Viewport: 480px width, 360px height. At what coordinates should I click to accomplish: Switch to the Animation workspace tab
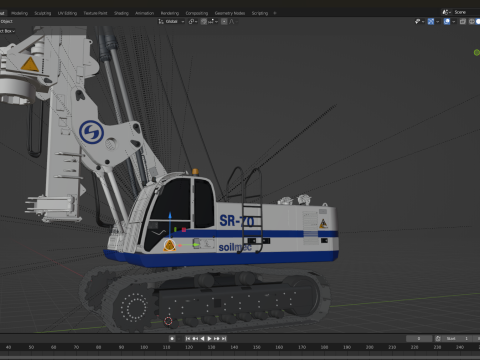(144, 13)
